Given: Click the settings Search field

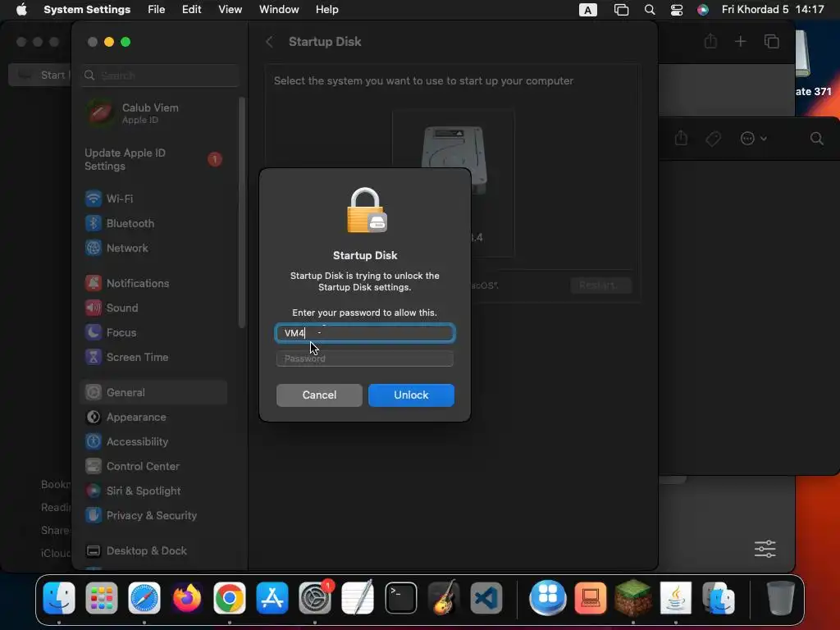Looking at the screenshot, I should 160,75.
